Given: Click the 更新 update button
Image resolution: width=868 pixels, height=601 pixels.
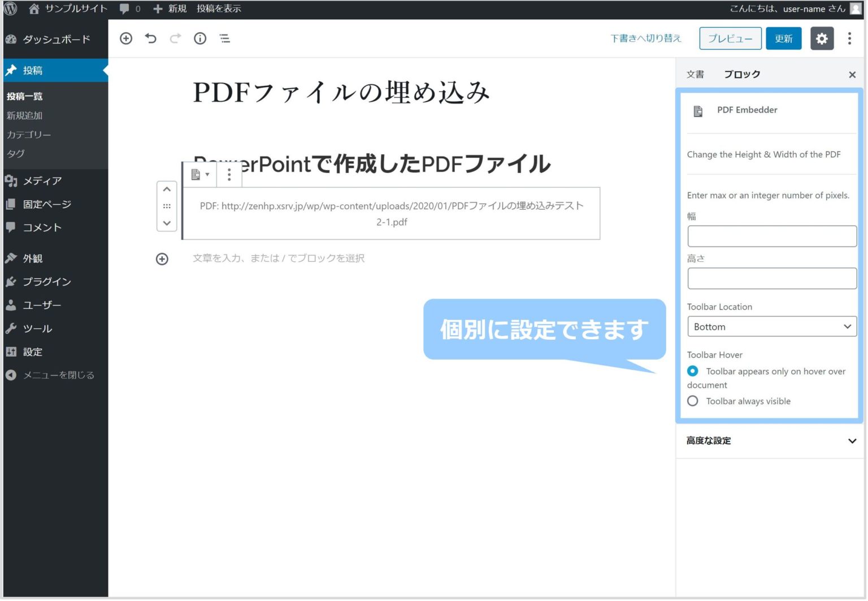Looking at the screenshot, I should (x=783, y=38).
